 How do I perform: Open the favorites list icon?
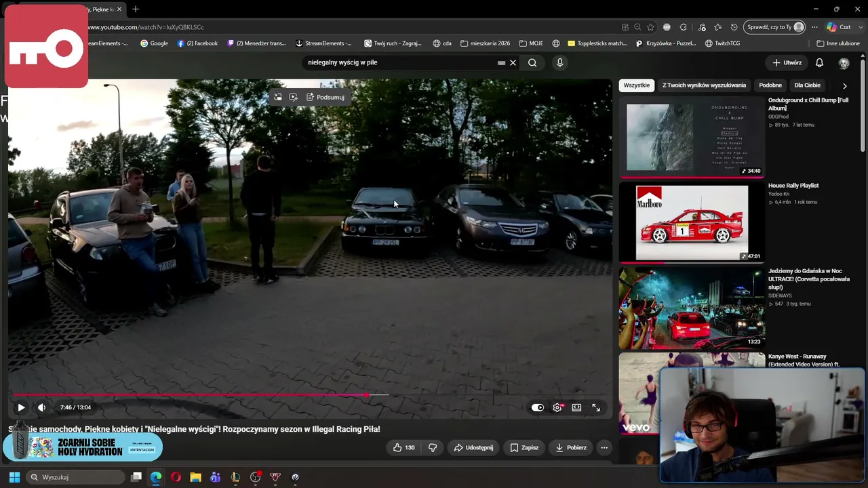[718, 27]
